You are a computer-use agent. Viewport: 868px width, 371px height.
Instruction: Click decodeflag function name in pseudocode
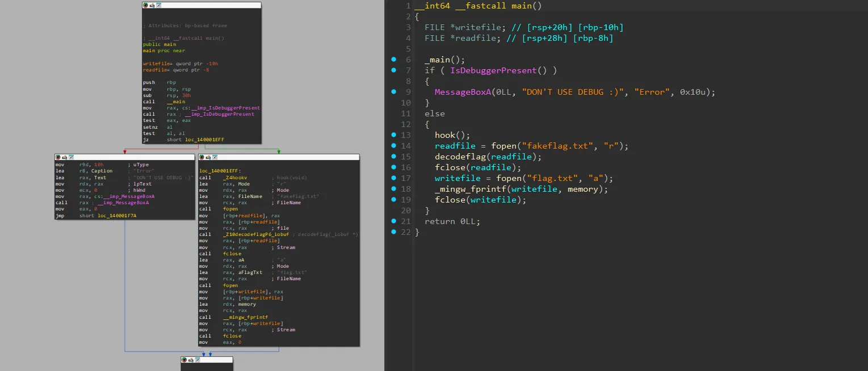pyautogui.click(x=460, y=157)
